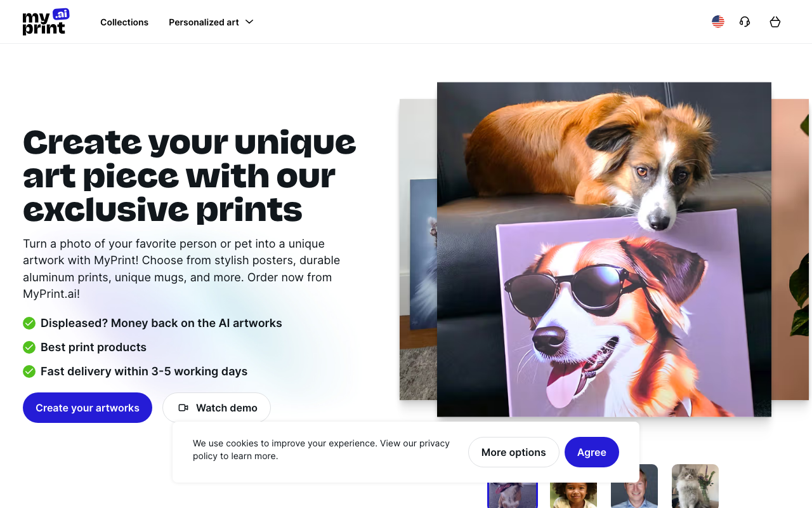Click the green check beside Money back
The height and width of the screenshot is (508, 812).
pos(29,323)
